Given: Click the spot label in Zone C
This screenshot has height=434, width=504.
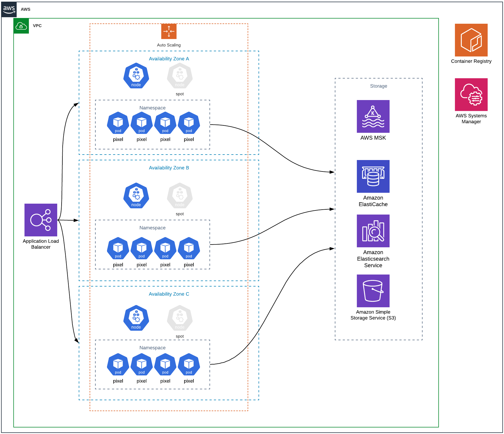Looking at the screenshot, I should coord(180,336).
